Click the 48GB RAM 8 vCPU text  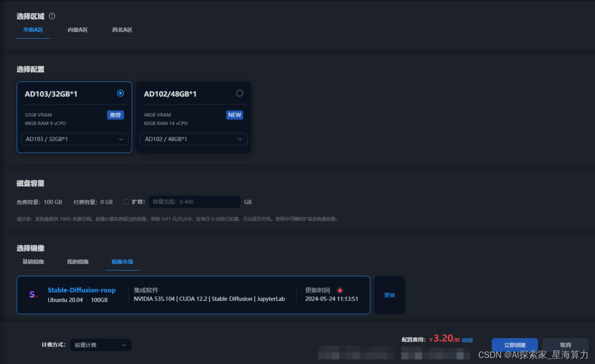tap(45, 123)
